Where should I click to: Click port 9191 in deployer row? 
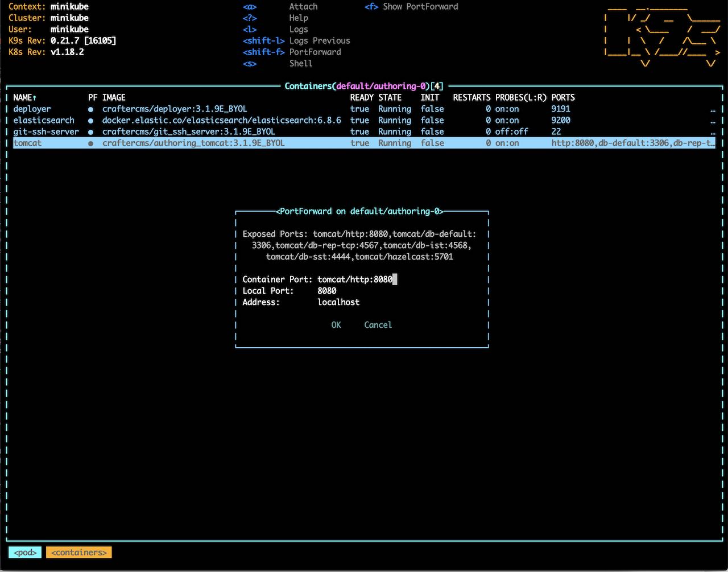coord(561,109)
